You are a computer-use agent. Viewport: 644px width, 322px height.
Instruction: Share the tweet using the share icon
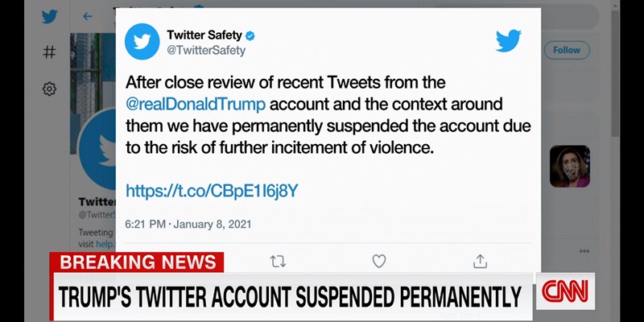[x=481, y=261]
